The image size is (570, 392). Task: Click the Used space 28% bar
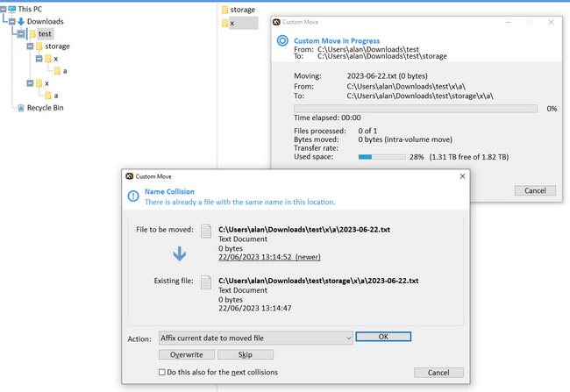(381, 157)
